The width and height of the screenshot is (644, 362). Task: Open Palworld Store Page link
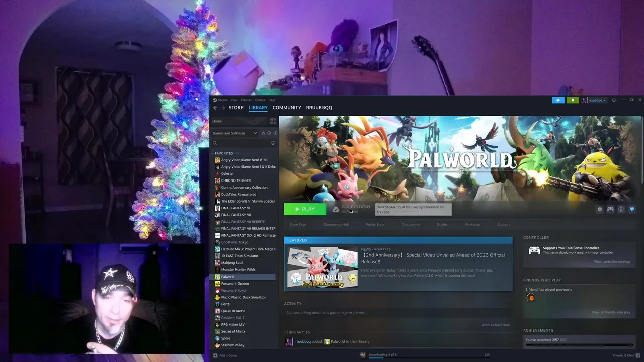pos(298,225)
